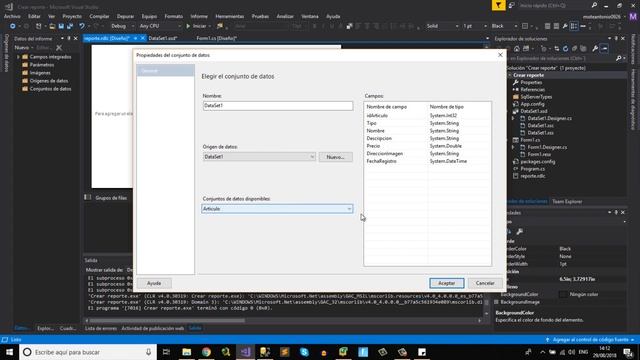Click Agregar al control de código fuente
Screen dimensions: 640x360
point(590,340)
